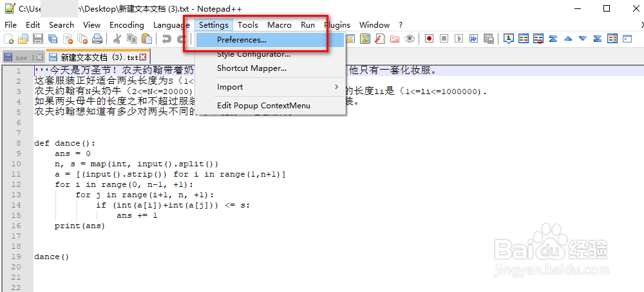Paste clipboard using the toolbar Paste icon
644x292 pixels.
147,39
